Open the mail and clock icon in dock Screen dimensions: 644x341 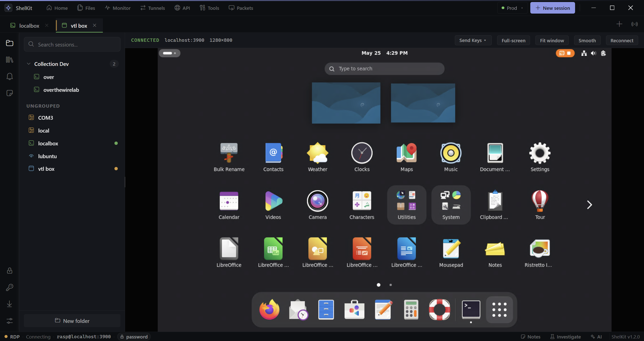coord(298,309)
